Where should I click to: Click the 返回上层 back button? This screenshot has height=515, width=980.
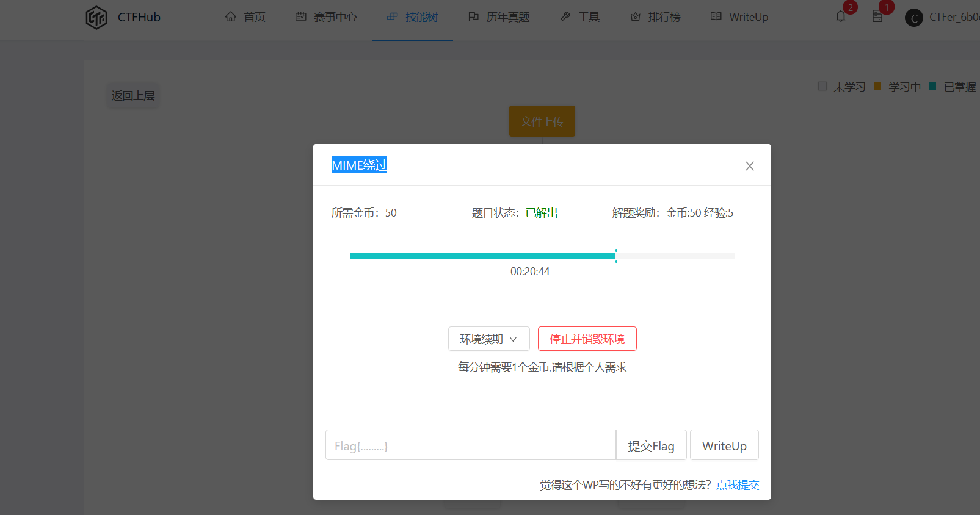pyautogui.click(x=133, y=96)
